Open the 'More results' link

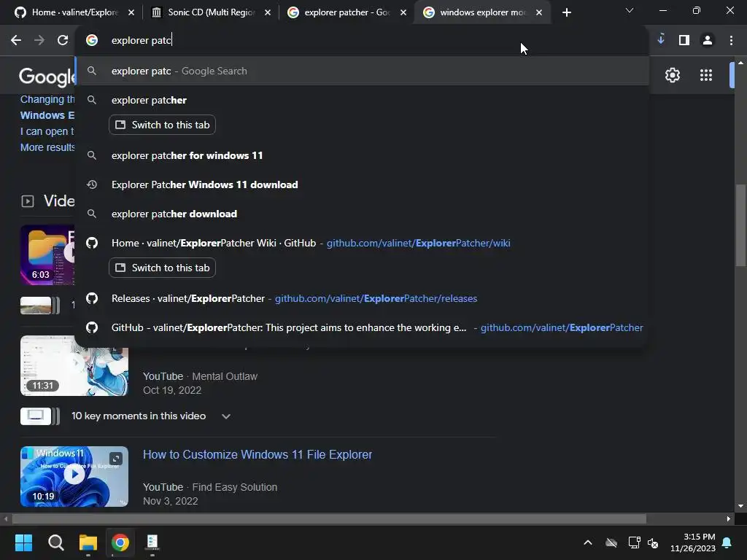click(x=47, y=147)
